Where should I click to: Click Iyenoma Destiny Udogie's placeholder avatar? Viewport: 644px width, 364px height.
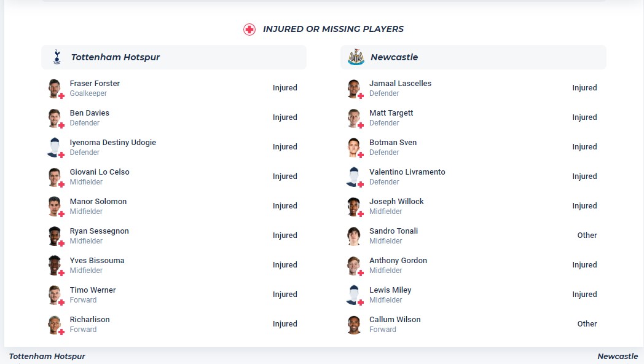pyautogui.click(x=55, y=147)
